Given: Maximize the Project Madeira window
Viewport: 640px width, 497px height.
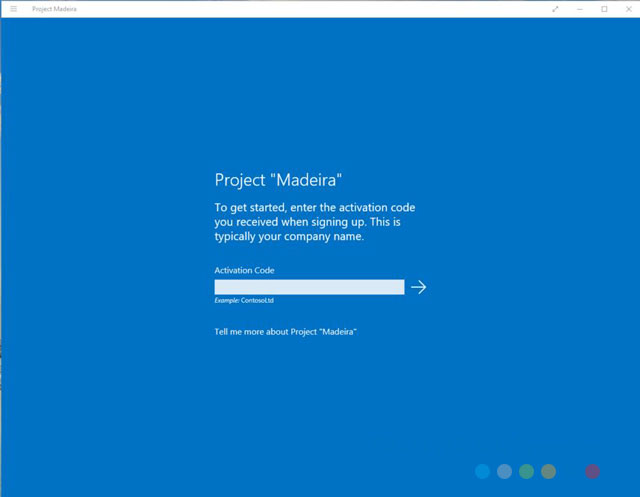Looking at the screenshot, I should point(604,9).
